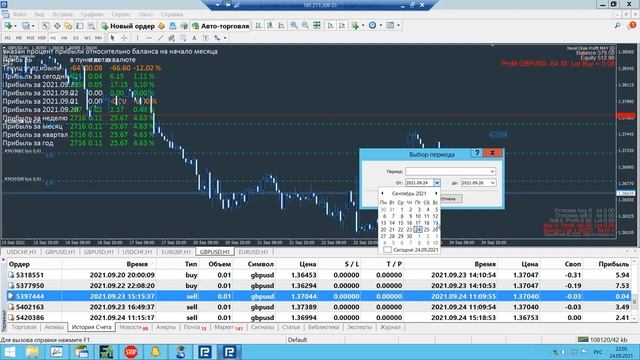Zoom in on the chart
Viewport: 640px width, 360px height.
(x=293, y=26)
